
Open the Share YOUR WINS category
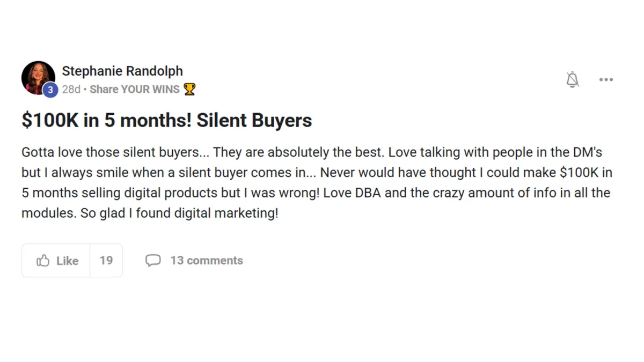(x=135, y=89)
